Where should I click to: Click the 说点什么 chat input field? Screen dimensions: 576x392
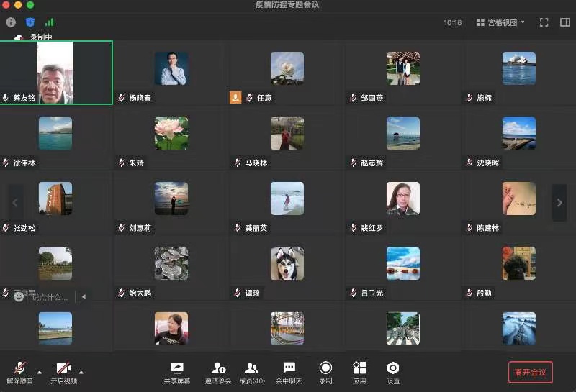[x=50, y=297]
